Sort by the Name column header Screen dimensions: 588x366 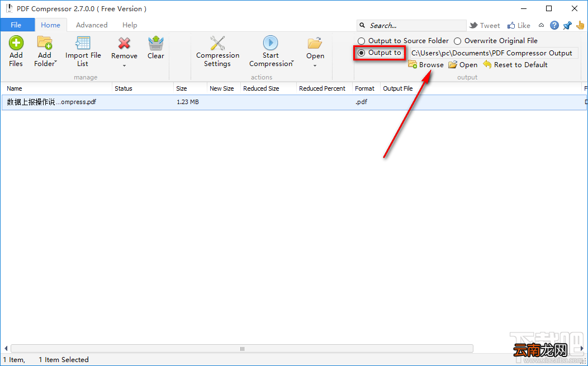pyautogui.click(x=56, y=88)
